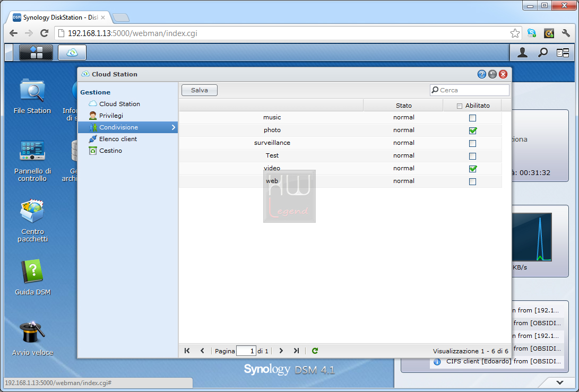Open a new browser tab
This screenshot has width=579, height=392.
pyautogui.click(x=121, y=18)
